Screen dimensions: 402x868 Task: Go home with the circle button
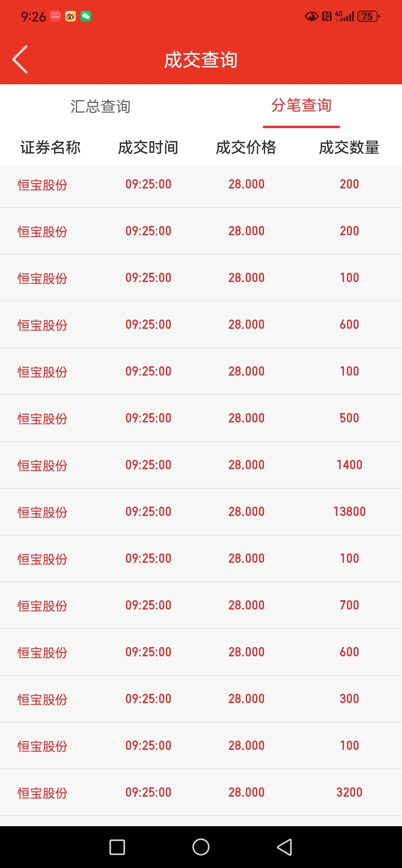(201, 847)
